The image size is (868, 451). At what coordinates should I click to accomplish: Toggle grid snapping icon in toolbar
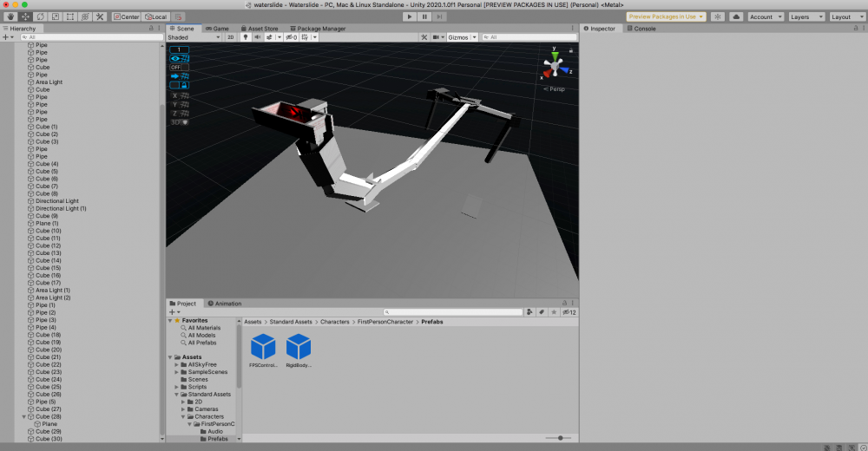pos(178,16)
